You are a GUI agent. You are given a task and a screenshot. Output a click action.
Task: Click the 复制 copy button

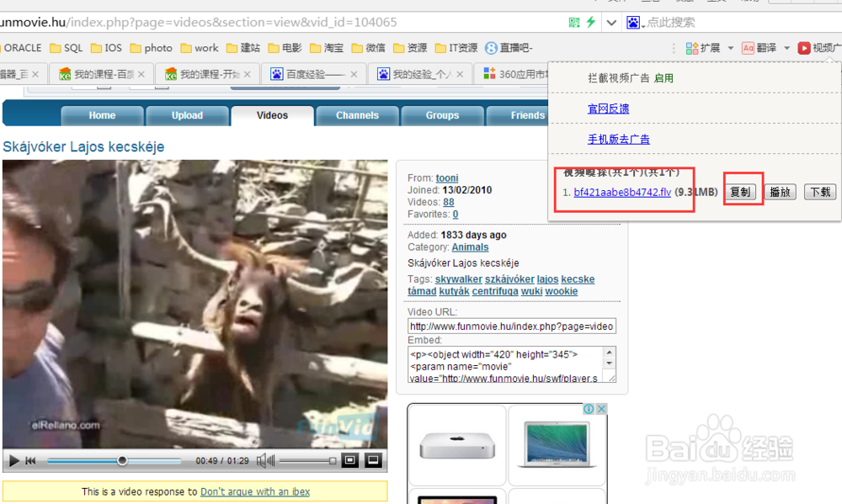pyautogui.click(x=740, y=192)
